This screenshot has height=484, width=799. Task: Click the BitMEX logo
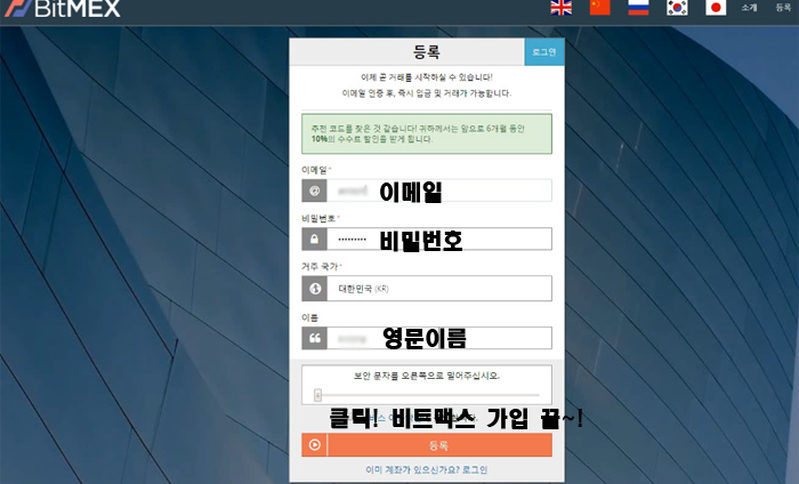(x=62, y=9)
